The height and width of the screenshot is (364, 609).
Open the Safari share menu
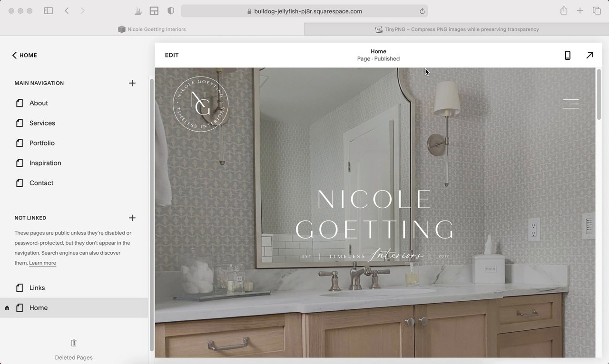click(x=564, y=10)
